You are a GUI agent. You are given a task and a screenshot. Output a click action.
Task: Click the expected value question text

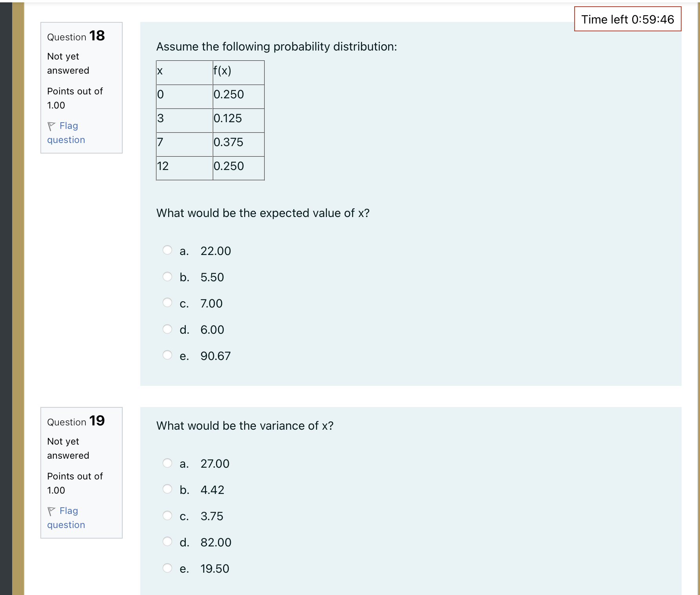click(263, 213)
